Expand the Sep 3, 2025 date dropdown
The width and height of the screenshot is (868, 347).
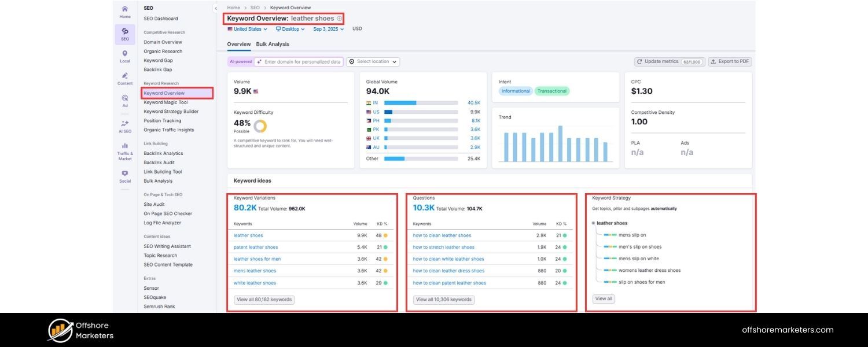[x=329, y=29]
